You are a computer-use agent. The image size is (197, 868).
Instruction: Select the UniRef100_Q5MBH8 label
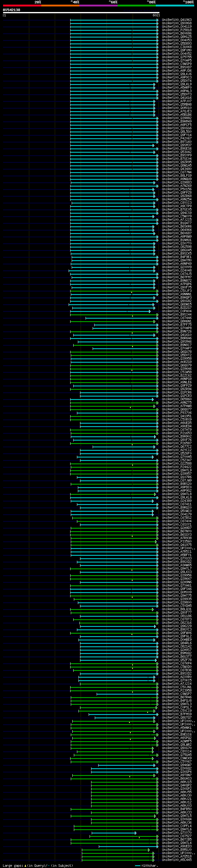(177, 104)
